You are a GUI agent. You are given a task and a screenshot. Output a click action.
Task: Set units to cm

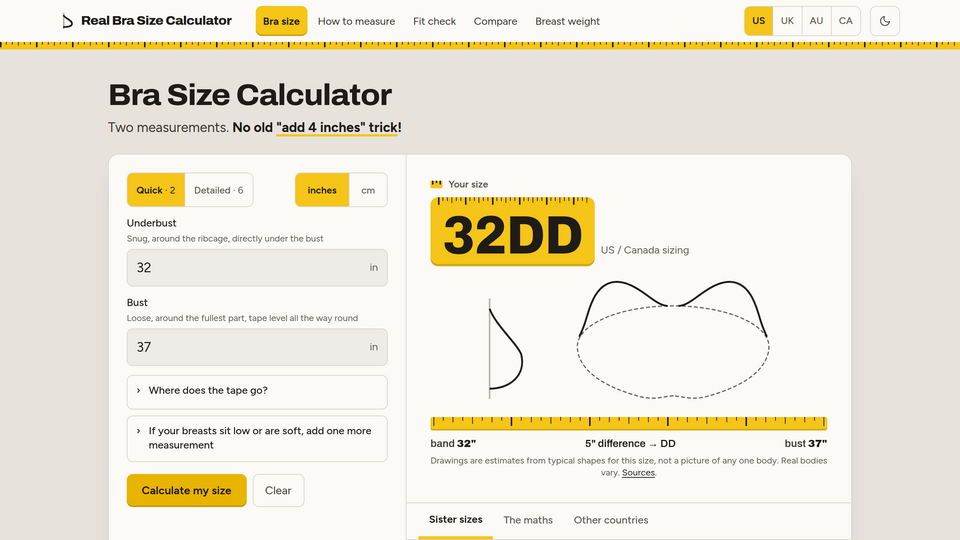click(x=368, y=190)
